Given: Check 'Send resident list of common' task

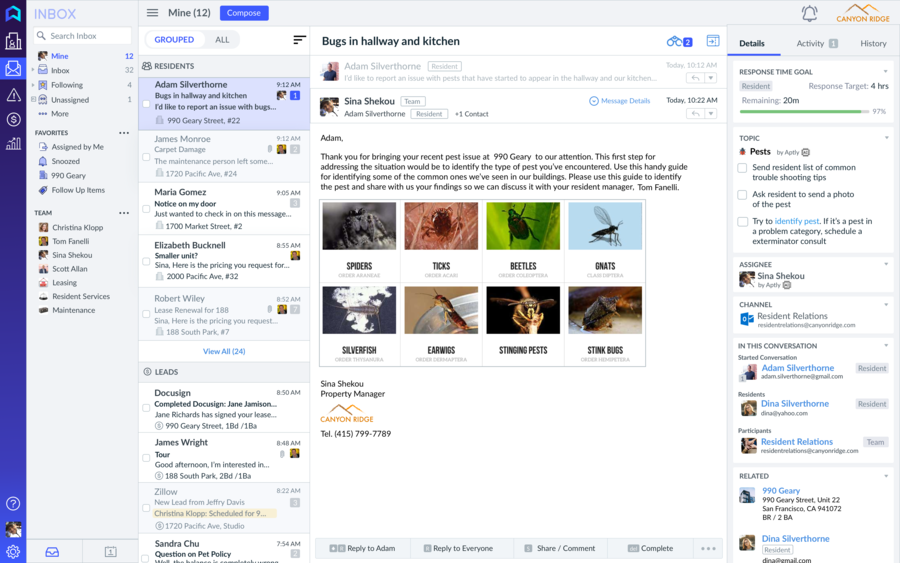Looking at the screenshot, I should pos(742,168).
